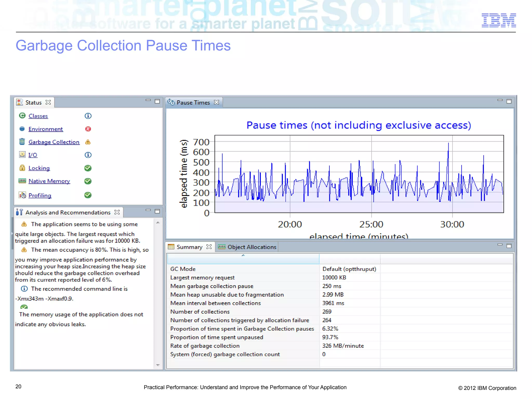Viewport: 532px width, 399px height.
Task: Click the Pause times chart title
Action: coord(358,125)
